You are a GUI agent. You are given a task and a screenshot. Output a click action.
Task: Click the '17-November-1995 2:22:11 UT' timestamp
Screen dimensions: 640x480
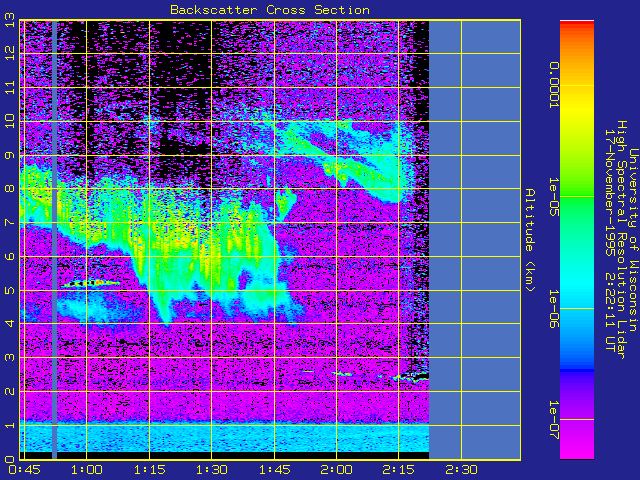point(610,240)
